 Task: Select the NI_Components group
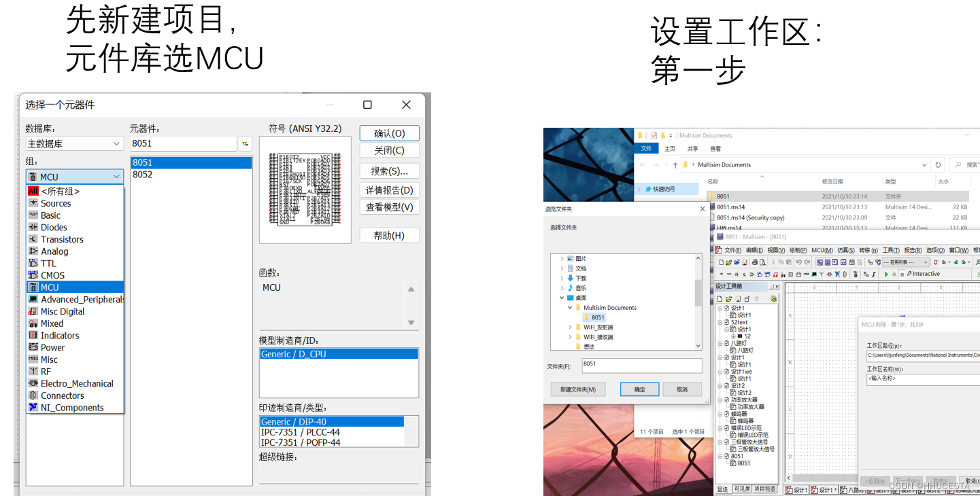(x=75, y=408)
